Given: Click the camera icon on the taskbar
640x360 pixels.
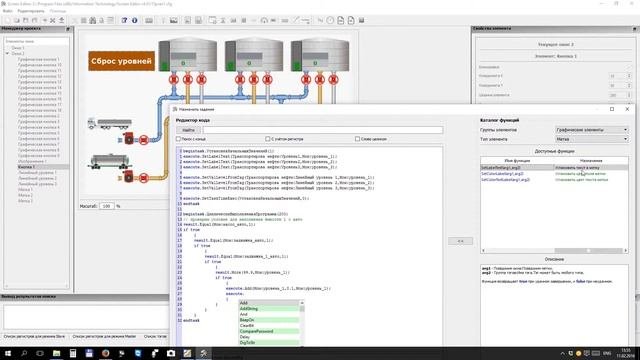Looking at the screenshot, I should 171,353.
